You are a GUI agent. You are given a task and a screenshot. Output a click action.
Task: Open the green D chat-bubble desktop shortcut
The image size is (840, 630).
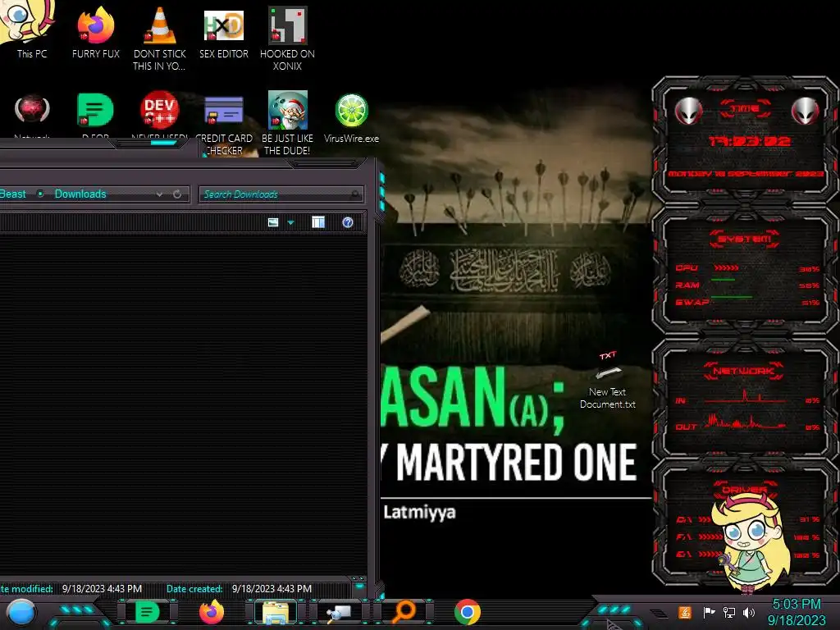pos(95,113)
